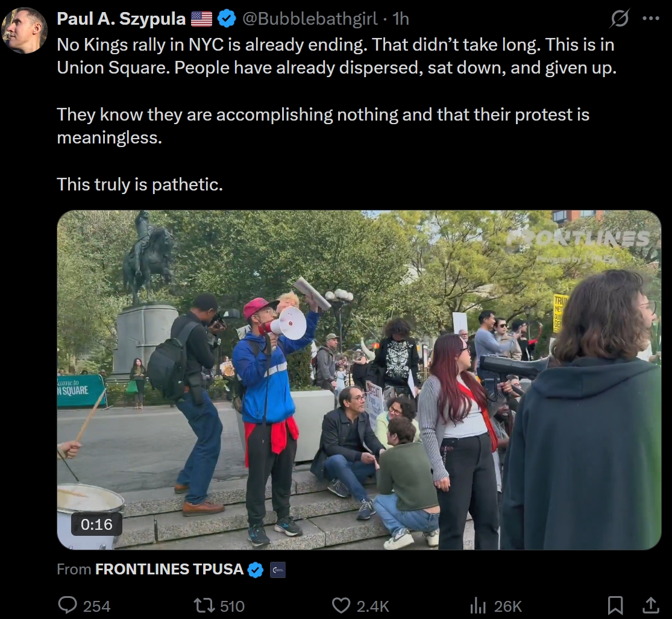Viewport: 672px width, 619px height.
Task: Click the tweet text about No Kings rally
Action: point(335,56)
